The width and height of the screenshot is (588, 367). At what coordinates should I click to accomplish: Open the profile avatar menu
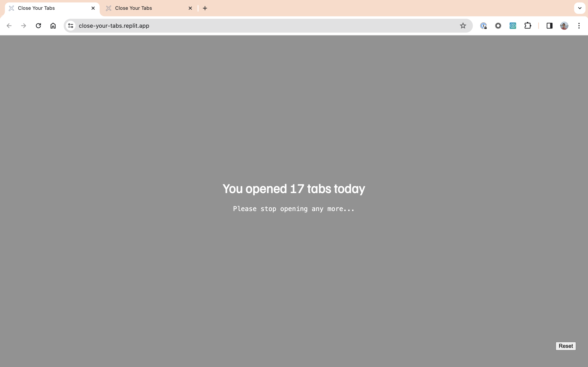click(564, 26)
